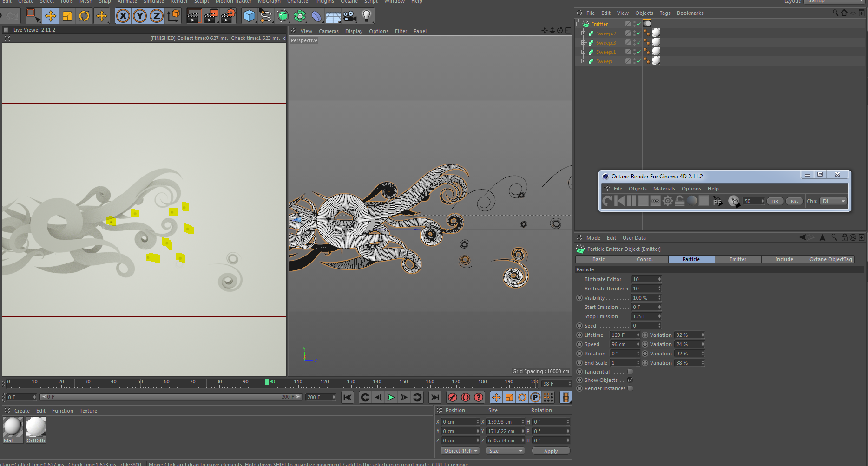Click the DB button in Octane
Screen dimensions: 868x466
[775, 201]
